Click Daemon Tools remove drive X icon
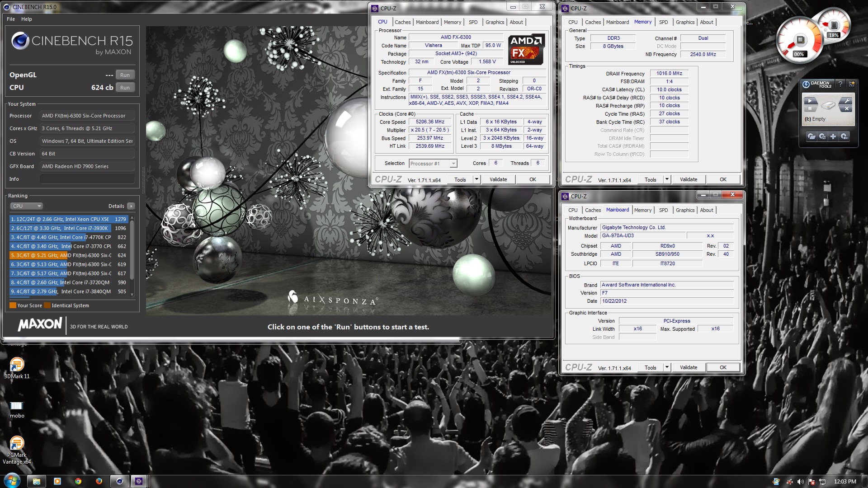The height and width of the screenshot is (488, 868). [x=846, y=108]
